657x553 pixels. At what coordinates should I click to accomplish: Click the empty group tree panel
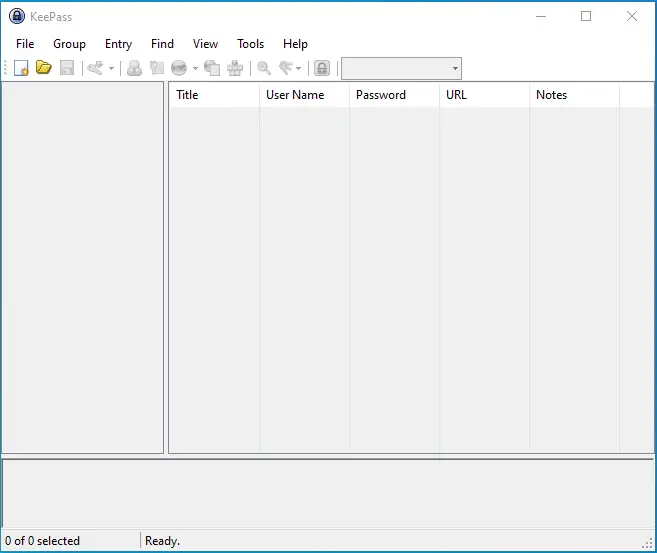83,267
